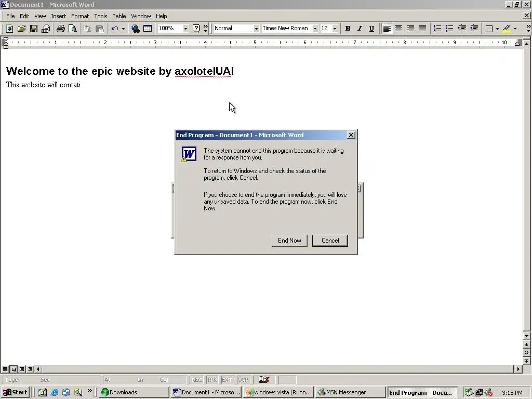The image size is (532, 399).
Task: Toggle Bold formatting
Action: click(348, 29)
